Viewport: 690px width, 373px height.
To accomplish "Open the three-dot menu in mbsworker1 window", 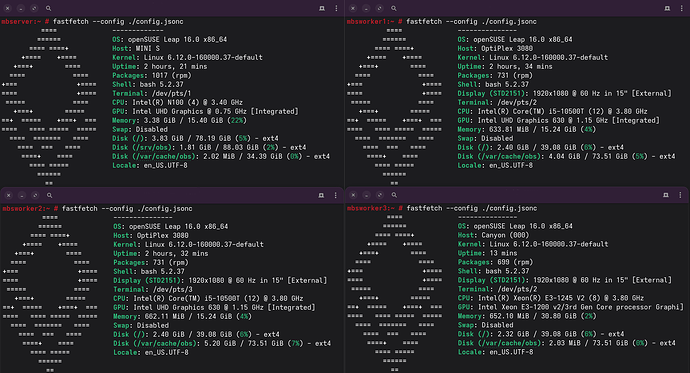I will click(682, 8).
